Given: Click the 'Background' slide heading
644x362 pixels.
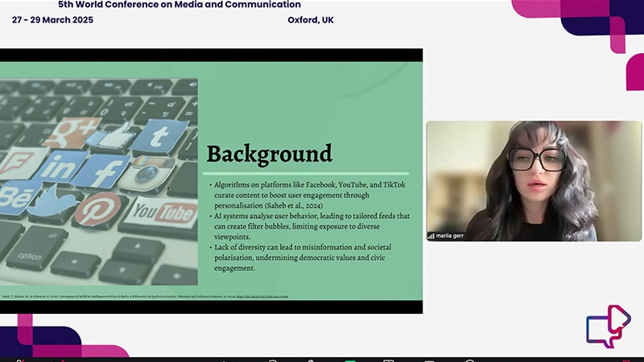Looking at the screenshot, I should coord(269,153).
